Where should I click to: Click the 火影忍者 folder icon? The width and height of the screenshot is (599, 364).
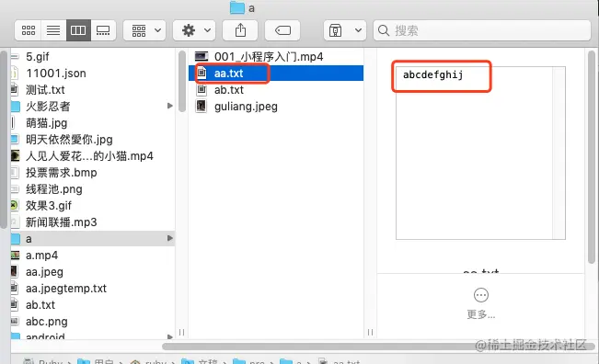coord(16,106)
